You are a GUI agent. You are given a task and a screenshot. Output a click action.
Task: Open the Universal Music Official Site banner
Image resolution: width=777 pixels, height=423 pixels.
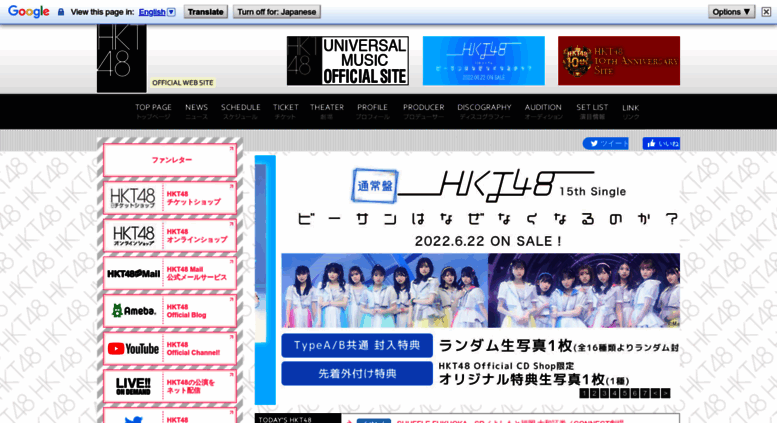coord(348,60)
